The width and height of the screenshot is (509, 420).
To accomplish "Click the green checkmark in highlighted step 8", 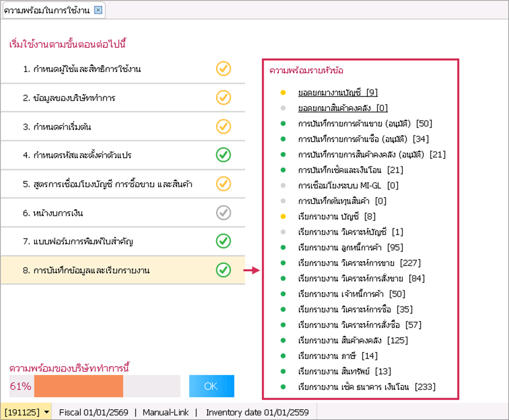I will click(x=224, y=270).
